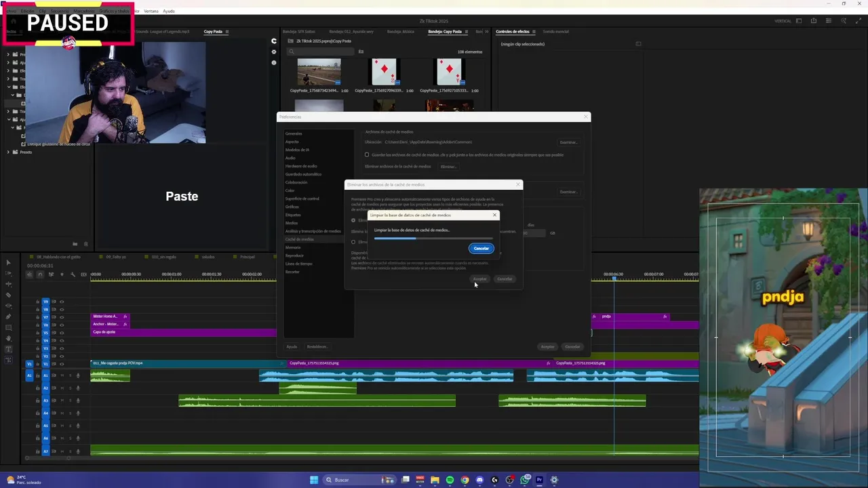The image size is (868, 488).
Task: Open the Principal sequence tab
Action: [x=247, y=256]
